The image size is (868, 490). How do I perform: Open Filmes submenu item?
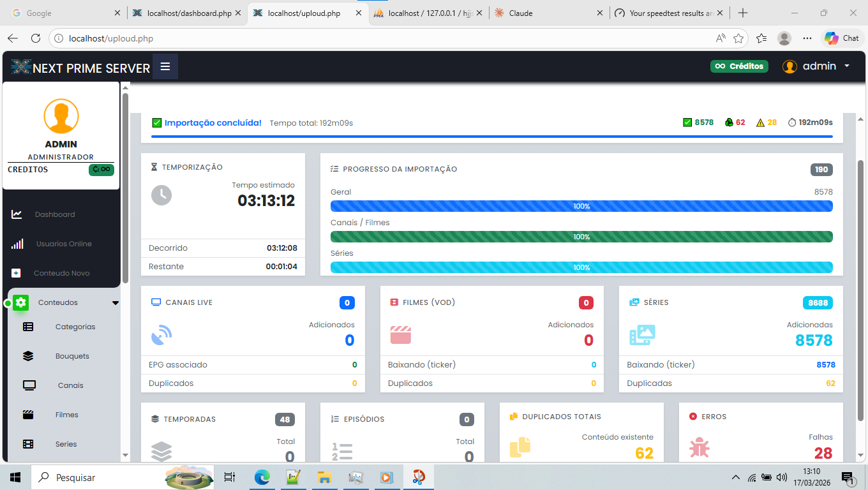[x=67, y=415]
